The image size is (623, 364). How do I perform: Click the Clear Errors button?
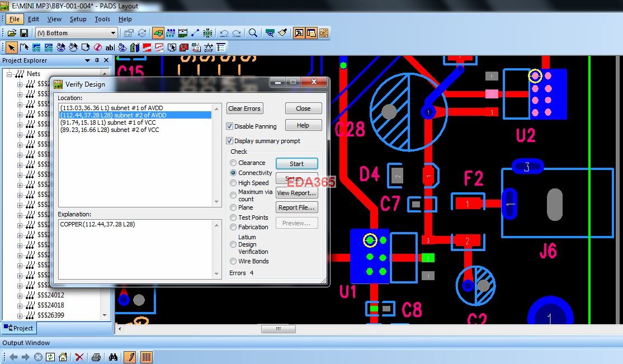[x=244, y=108]
